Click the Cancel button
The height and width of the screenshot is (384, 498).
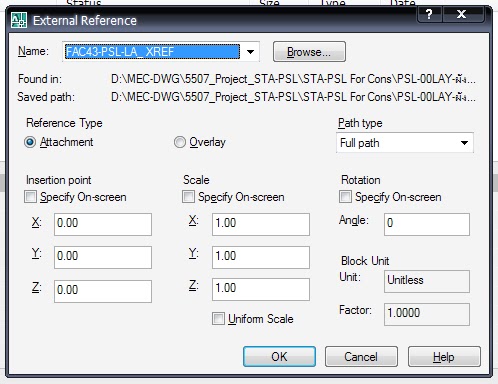tap(361, 357)
